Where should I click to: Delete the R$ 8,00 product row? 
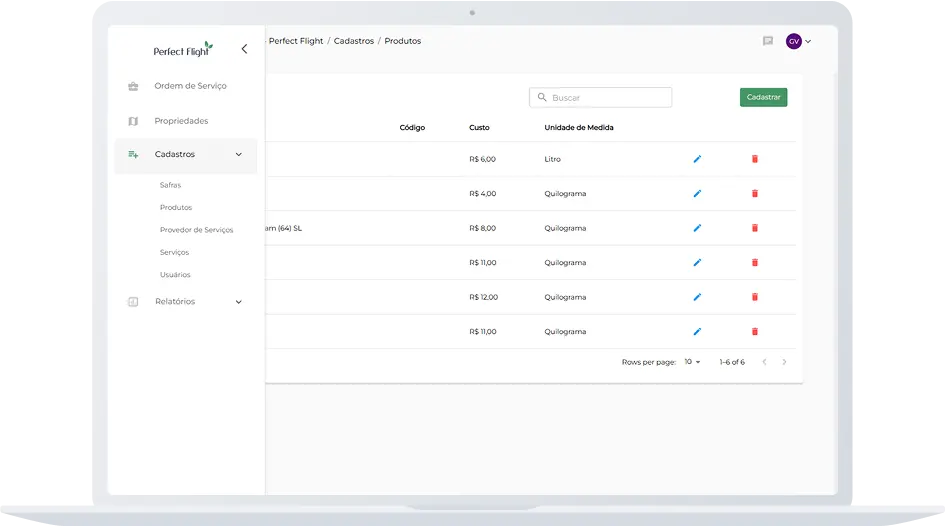(755, 228)
